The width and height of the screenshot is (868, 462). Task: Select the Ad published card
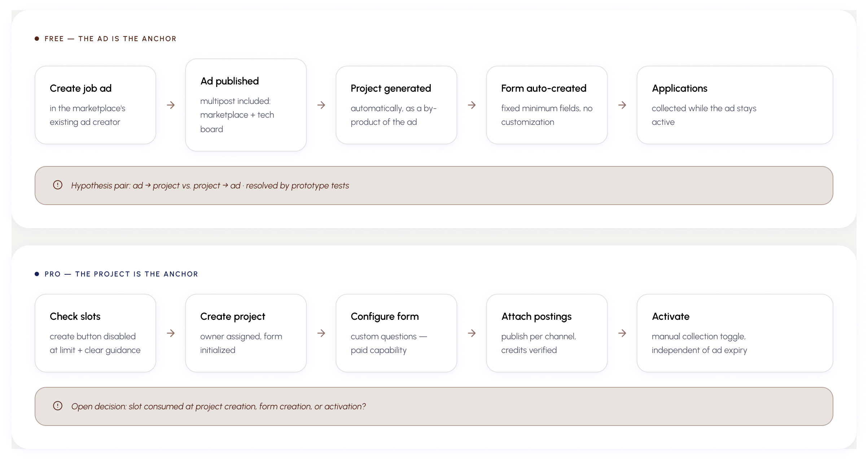point(246,105)
